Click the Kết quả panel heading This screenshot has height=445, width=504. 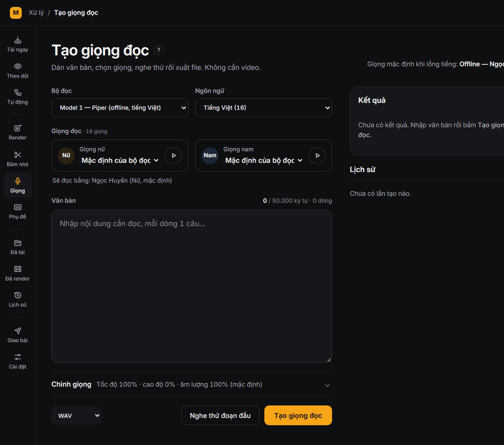[372, 100]
